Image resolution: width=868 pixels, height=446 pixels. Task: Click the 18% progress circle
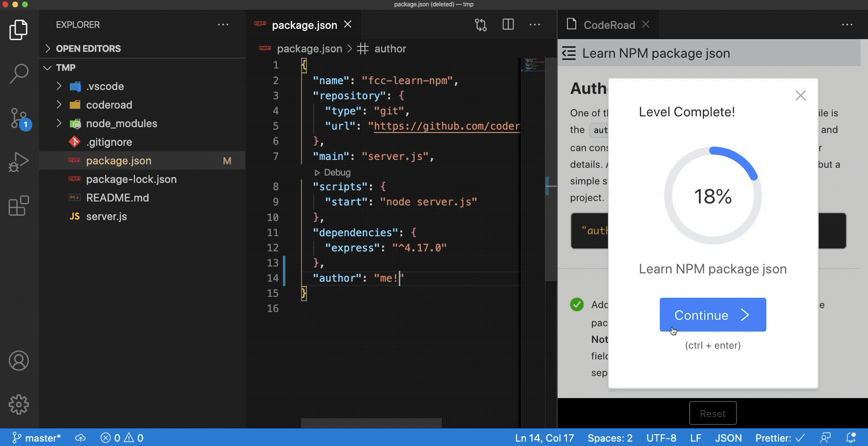coord(713,195)
